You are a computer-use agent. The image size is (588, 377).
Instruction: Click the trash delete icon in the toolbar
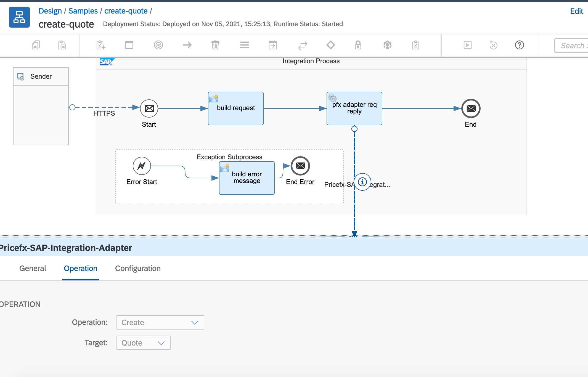tap(215, 45)
